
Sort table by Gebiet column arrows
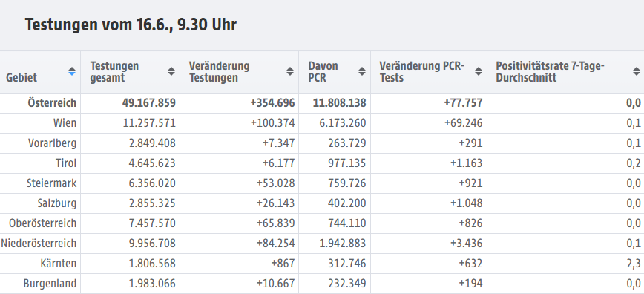coord(72,71)
